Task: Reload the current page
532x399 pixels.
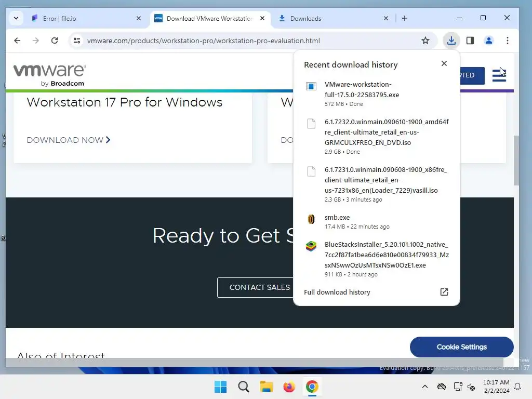Action: coord(54,41)
